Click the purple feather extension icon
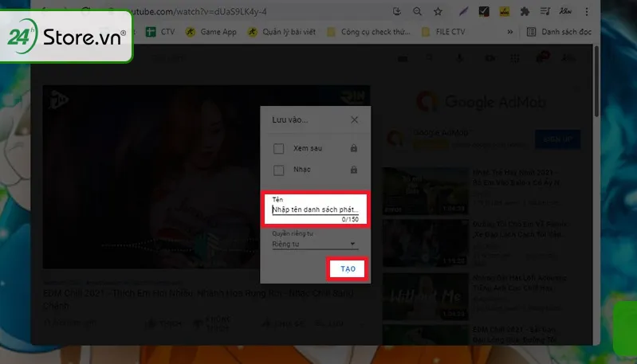 pos(464,12)
